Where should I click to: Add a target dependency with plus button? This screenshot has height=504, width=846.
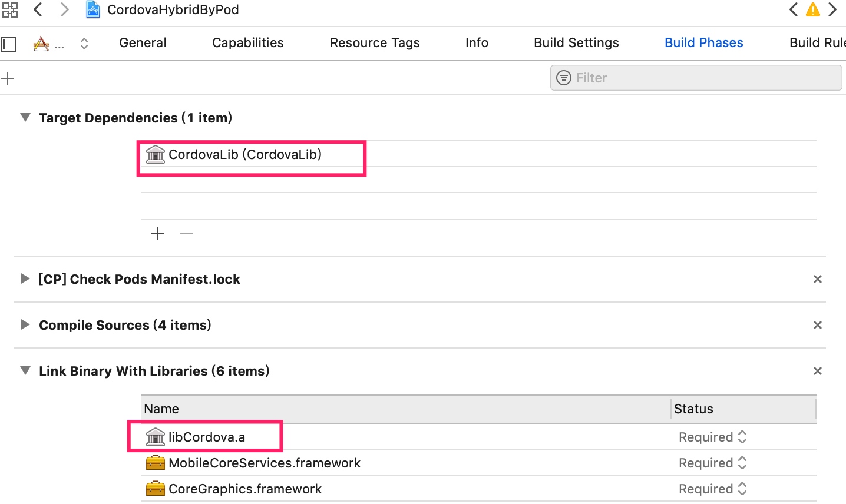tap(157, 234)
